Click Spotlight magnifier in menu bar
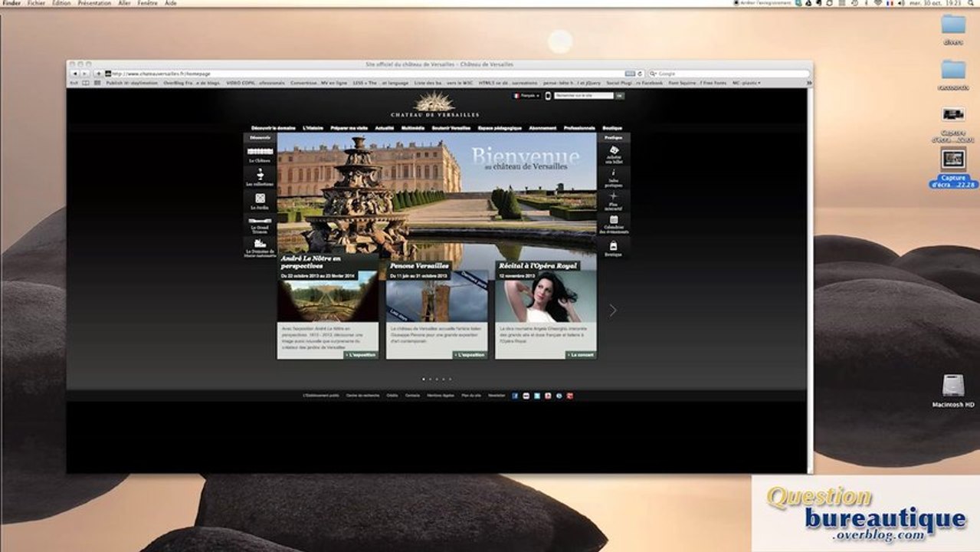The image size is (980, 552). pos(971,3)
